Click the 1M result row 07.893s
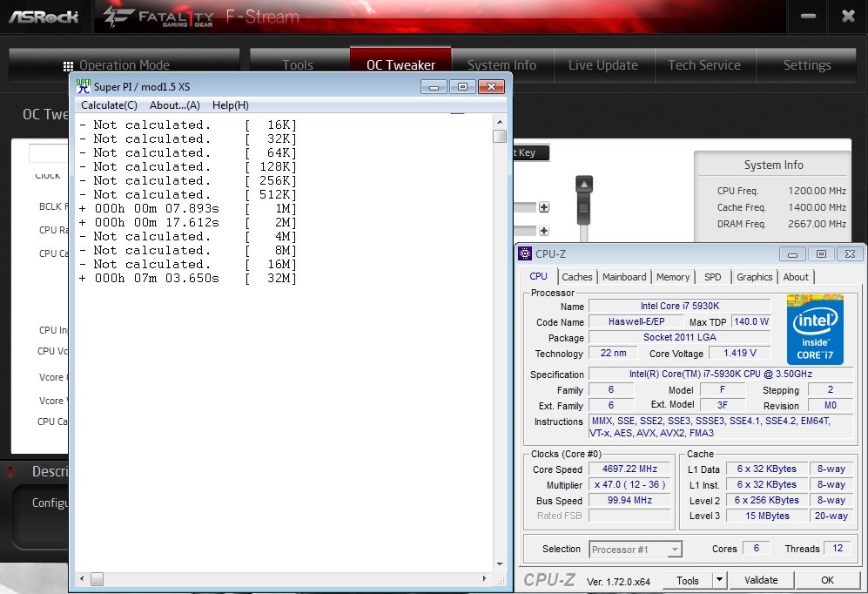Screen dimensions: 868x594 (x=188, y=209)
